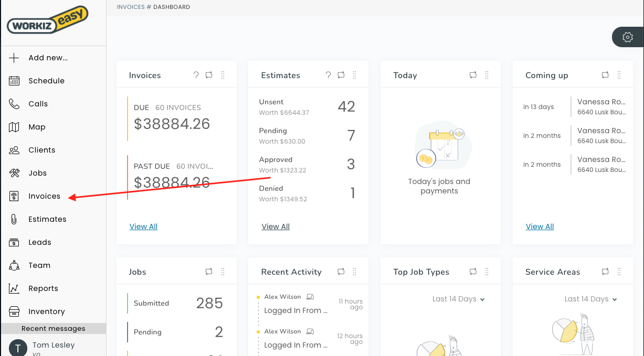Click the Jobs tools icon in sidebar
Viewport: 644px width, 356px height.
click(x=14, y=173)
